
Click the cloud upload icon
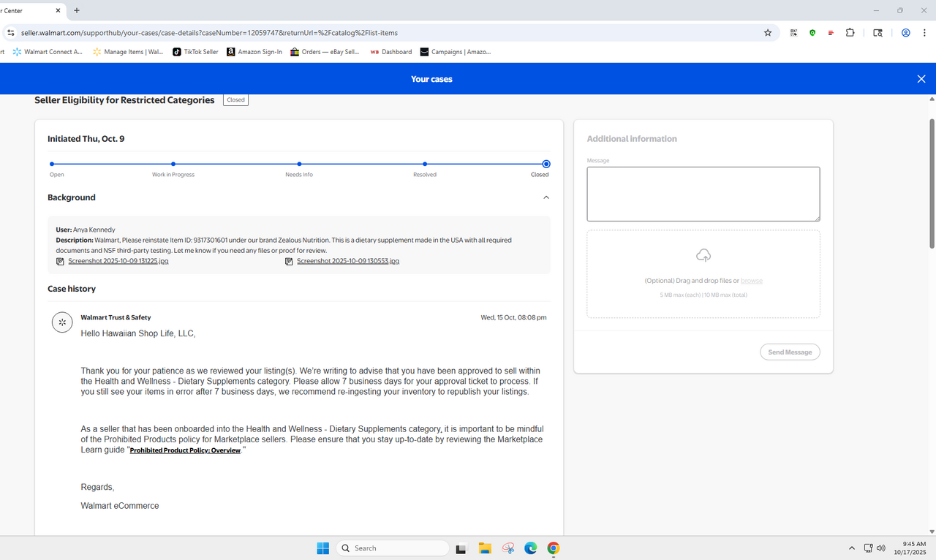point(703,255)
